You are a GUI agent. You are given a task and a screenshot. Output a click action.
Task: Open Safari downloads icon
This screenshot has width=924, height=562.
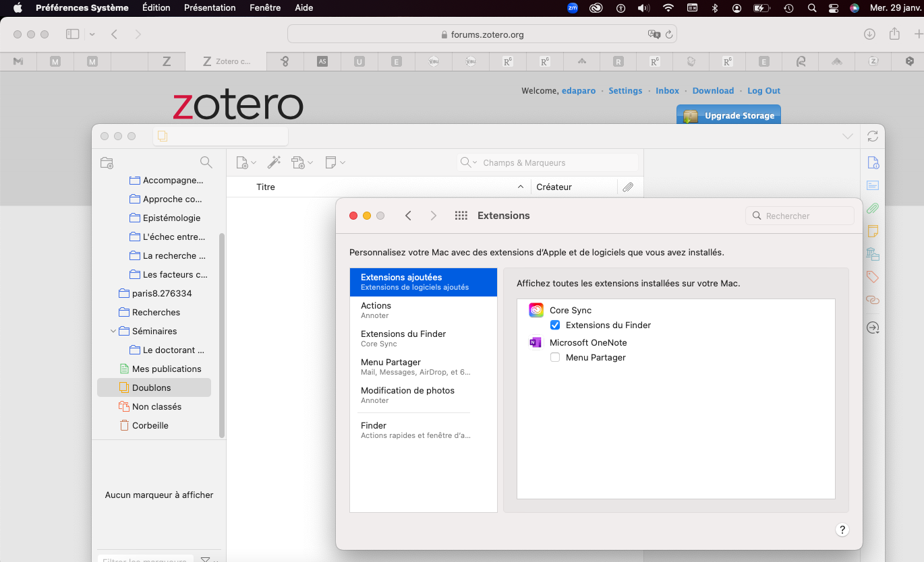[x=870, y=34]
